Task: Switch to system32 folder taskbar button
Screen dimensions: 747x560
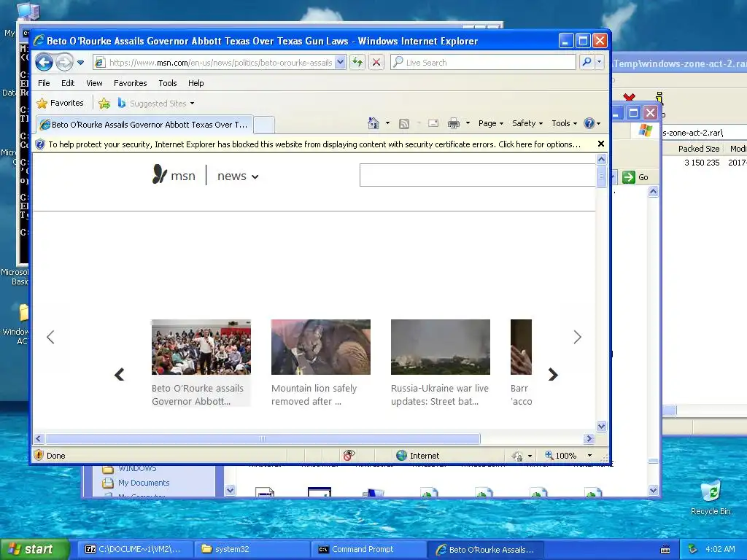Action: [252, 549]
